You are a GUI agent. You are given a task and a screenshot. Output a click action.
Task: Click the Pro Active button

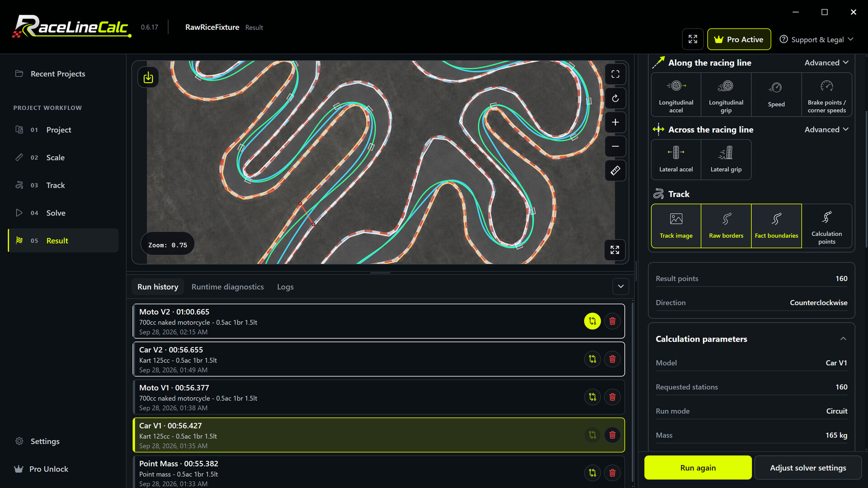[x=739, y=39]
